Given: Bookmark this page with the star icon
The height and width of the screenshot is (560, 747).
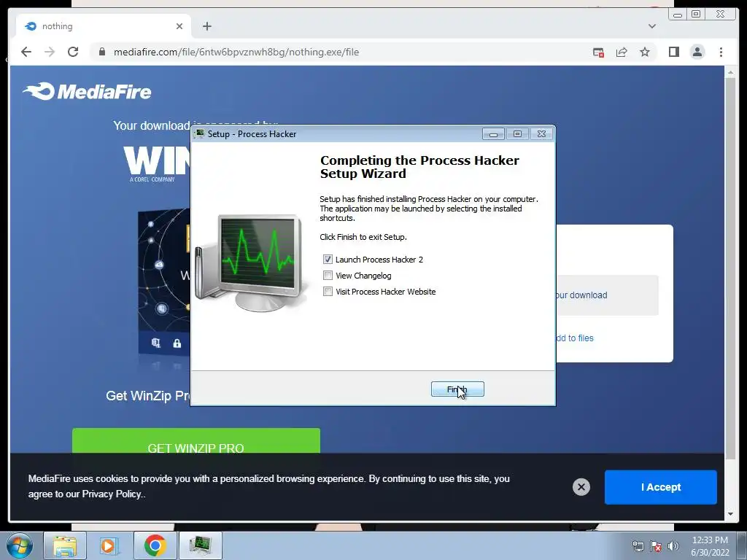Looking at the screenshot, I should (645, 52).
